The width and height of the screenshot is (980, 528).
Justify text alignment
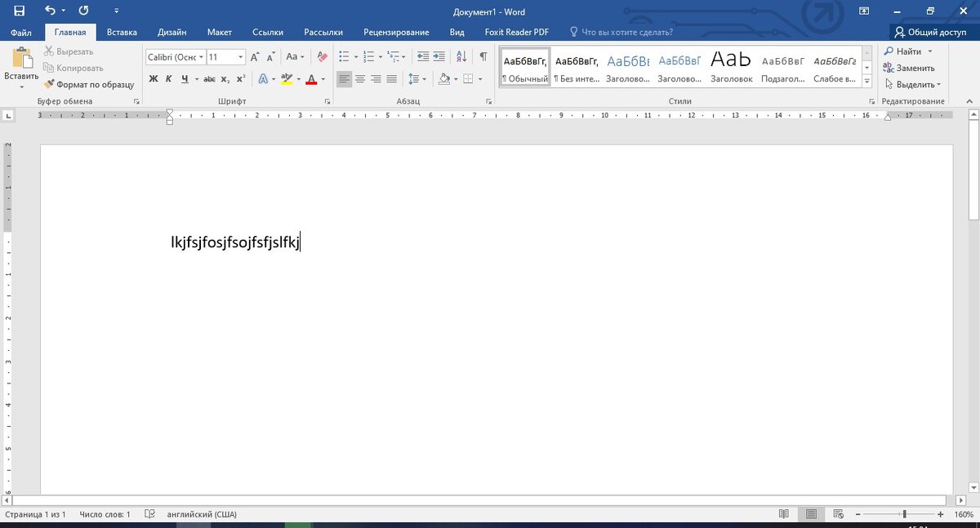(392, 79)
